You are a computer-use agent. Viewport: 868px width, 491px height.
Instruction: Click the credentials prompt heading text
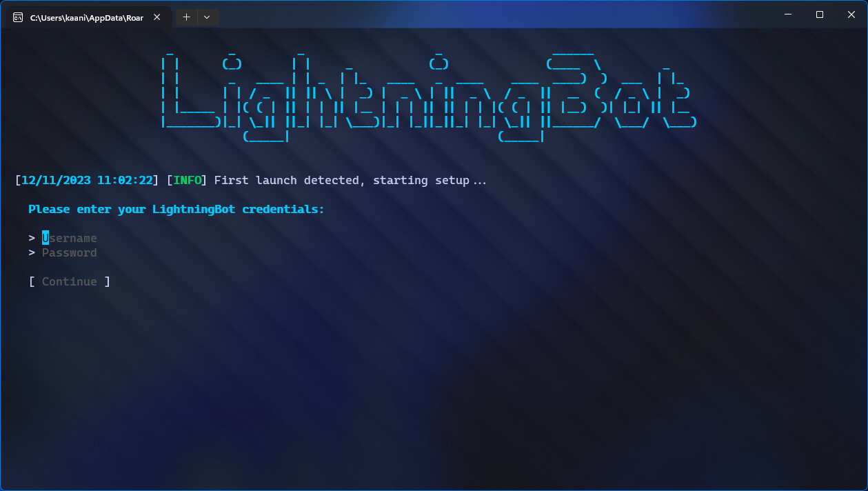pyautogui.click(x=176, y=208)
